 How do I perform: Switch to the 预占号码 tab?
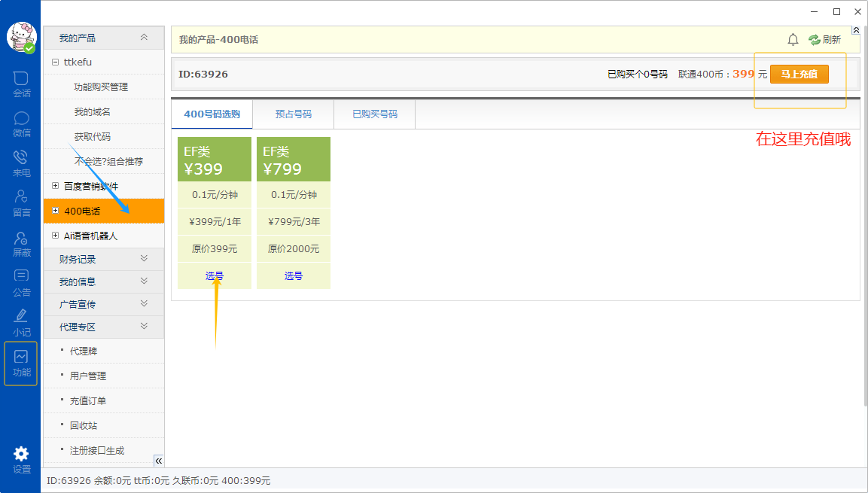pyautogui.click(x=293, y=114)
